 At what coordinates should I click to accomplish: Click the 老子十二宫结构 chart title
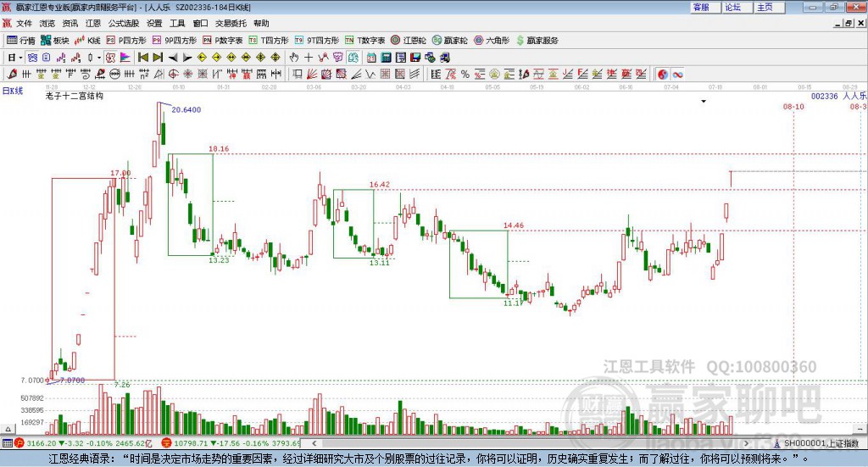(75, 97)
